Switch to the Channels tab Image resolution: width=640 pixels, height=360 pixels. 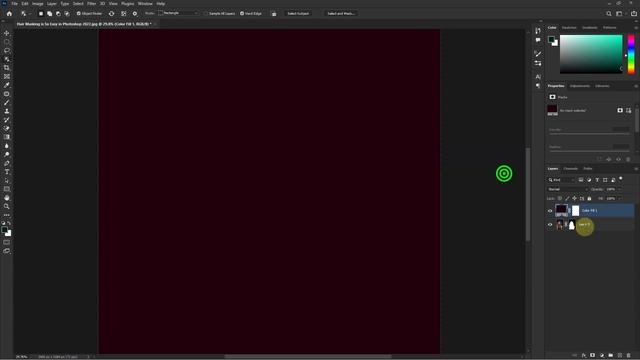pyautogui.click(x=571, y=169)
